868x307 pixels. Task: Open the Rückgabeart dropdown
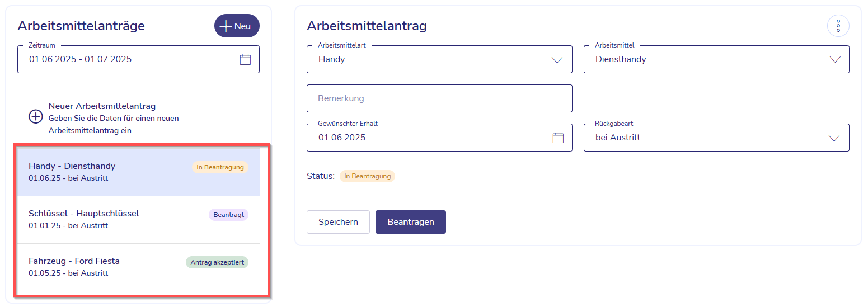[x=716, y=138]
